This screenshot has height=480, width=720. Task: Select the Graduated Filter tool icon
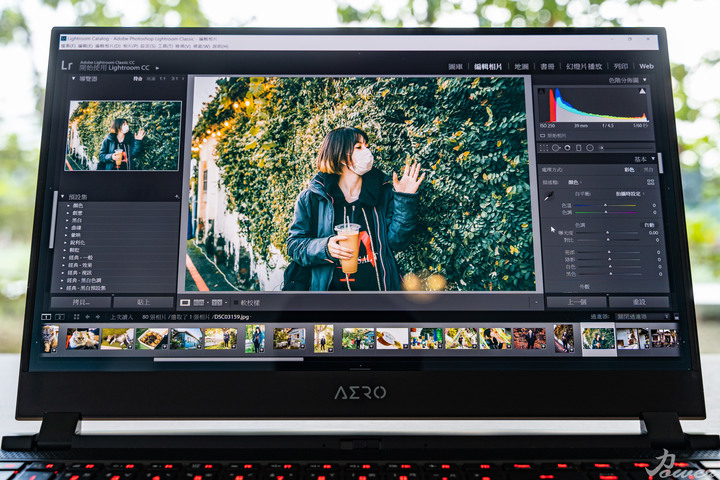[x=579, y=148]
